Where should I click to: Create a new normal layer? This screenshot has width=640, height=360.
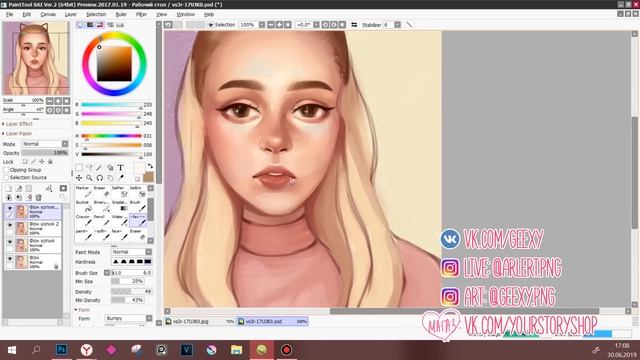[x=9, y=188]
